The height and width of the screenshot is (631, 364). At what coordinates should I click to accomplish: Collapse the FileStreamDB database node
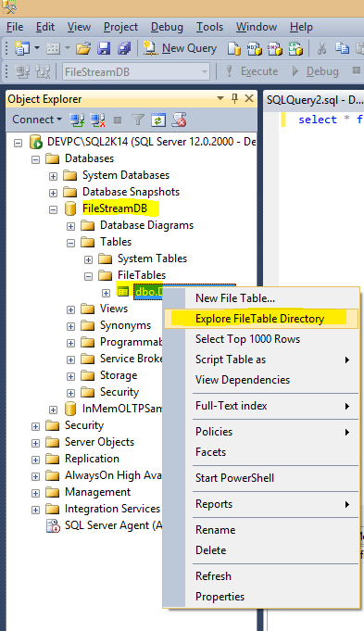(x=53, y=209)
